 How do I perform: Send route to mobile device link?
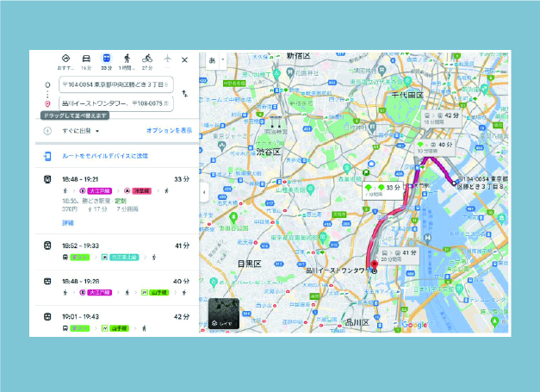(105, 156)
